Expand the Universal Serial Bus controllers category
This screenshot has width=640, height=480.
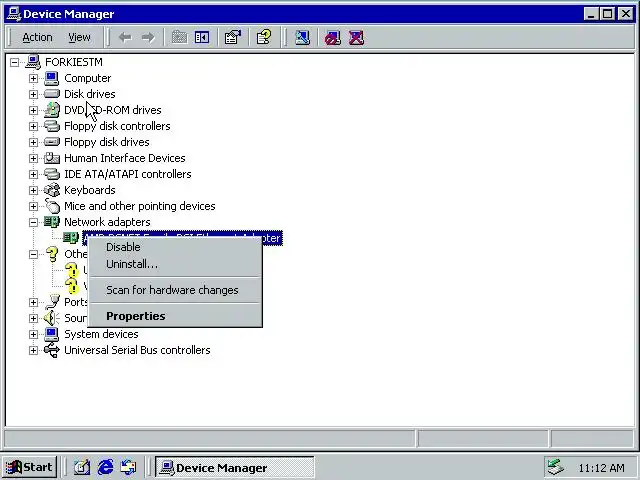coord(33,350)
